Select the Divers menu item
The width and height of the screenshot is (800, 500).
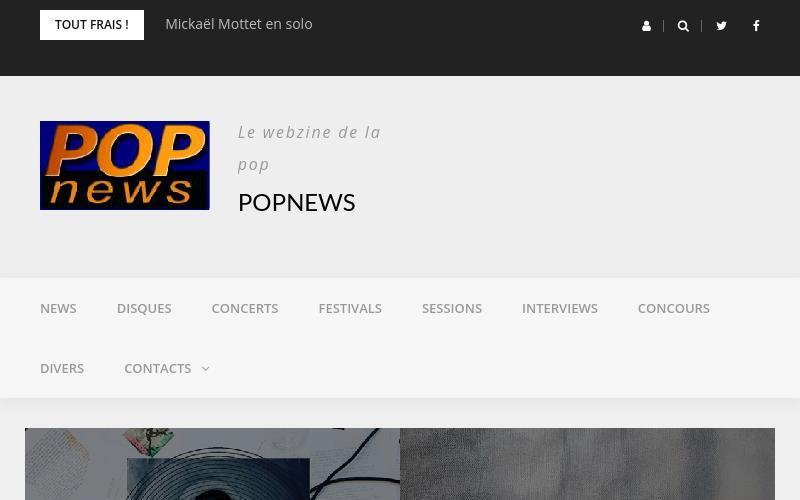coord(62,368)
